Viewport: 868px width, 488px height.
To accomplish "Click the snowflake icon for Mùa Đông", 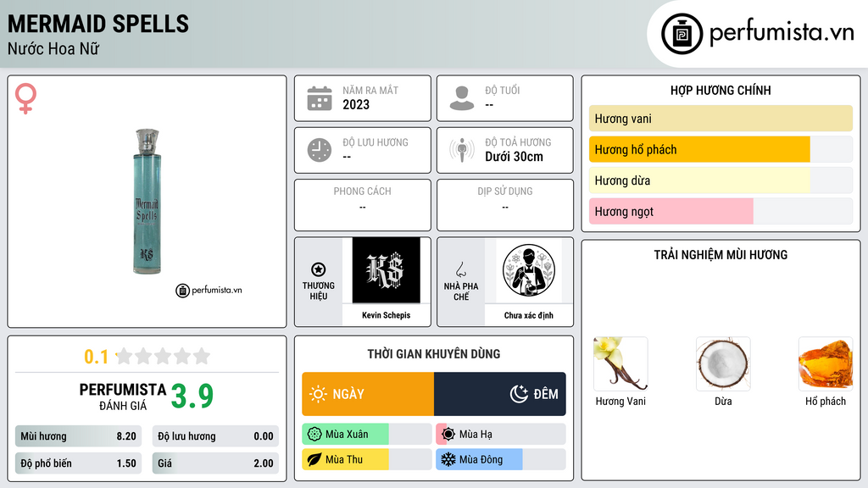I will tap(448, 459).
